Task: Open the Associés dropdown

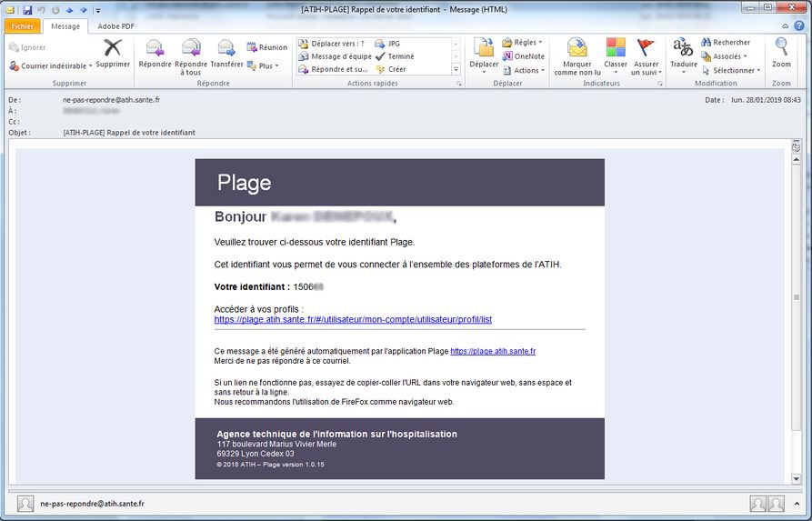Action: point(724,56)
